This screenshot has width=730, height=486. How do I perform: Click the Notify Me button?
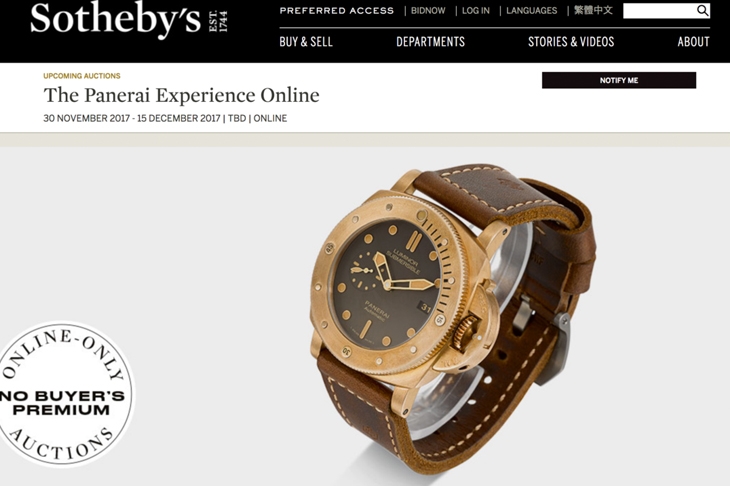(x=619, y=80)
